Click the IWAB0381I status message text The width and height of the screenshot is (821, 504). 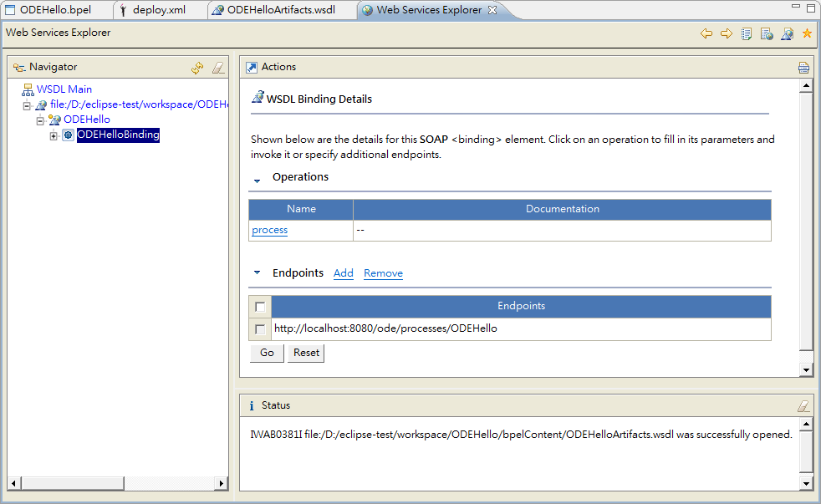pos(521,435)
